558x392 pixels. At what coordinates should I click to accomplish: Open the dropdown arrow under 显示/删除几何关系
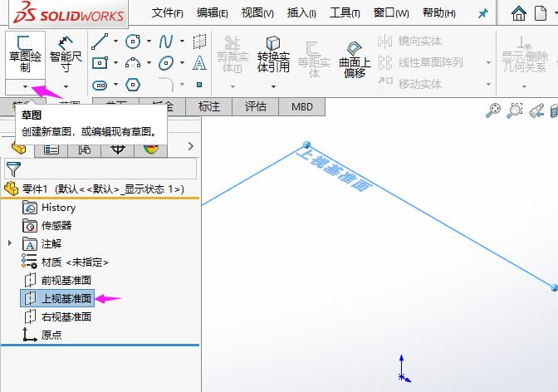tap(524, 86)
